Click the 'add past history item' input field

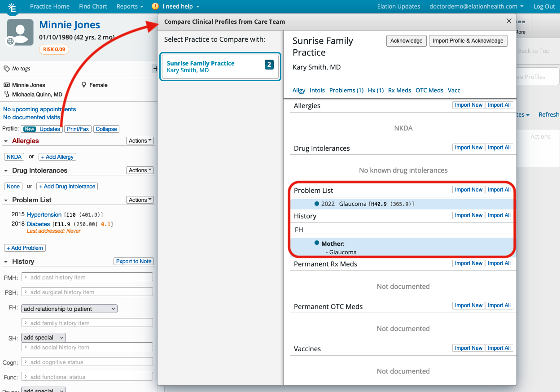(x=87, y=277)
